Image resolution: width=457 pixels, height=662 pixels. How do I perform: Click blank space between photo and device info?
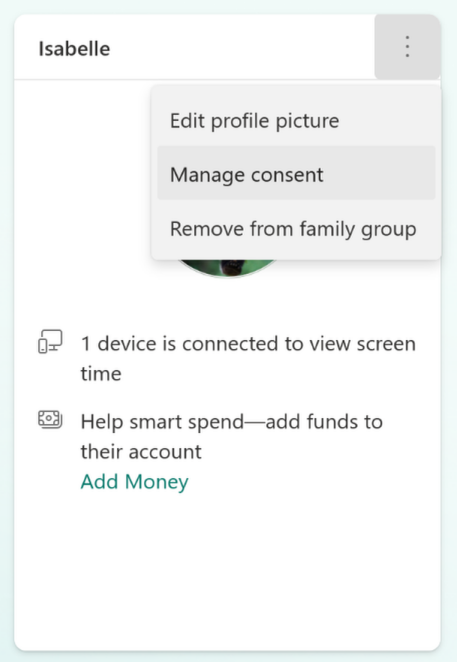228,302
